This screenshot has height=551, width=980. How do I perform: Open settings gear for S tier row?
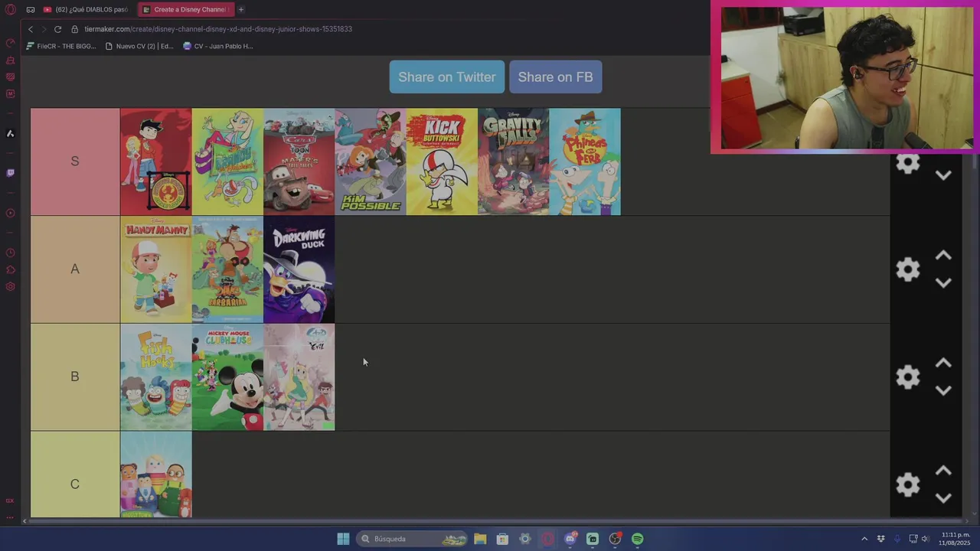tap(908, 162)
